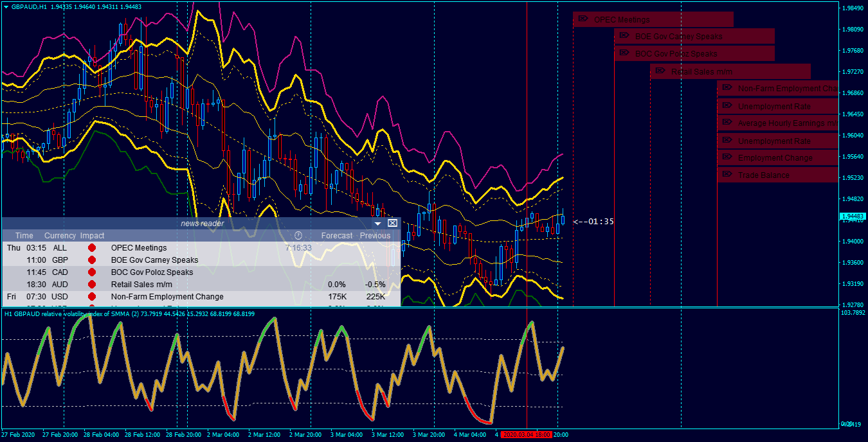Click the Currency column header in news reader

pos(60,236)
